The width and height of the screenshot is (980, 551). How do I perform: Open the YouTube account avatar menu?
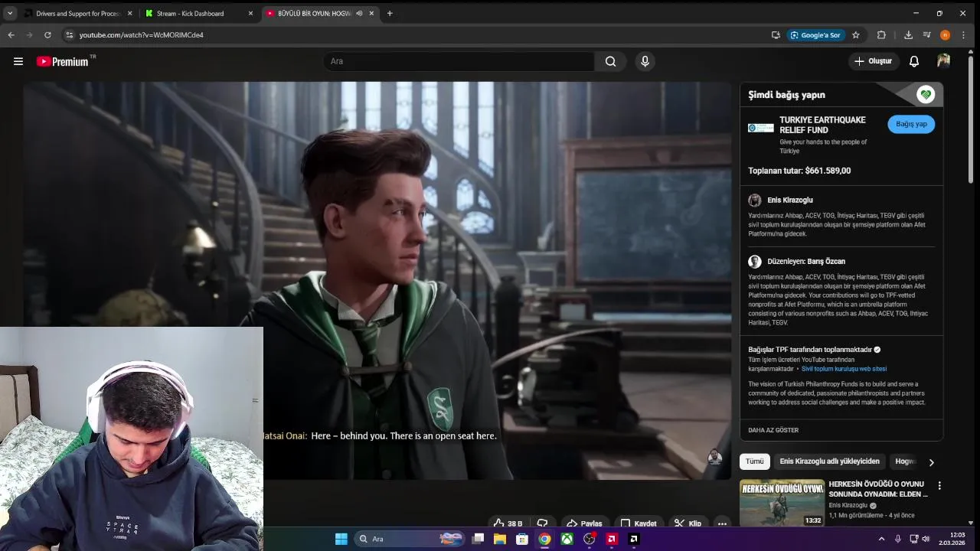[943, 61]
